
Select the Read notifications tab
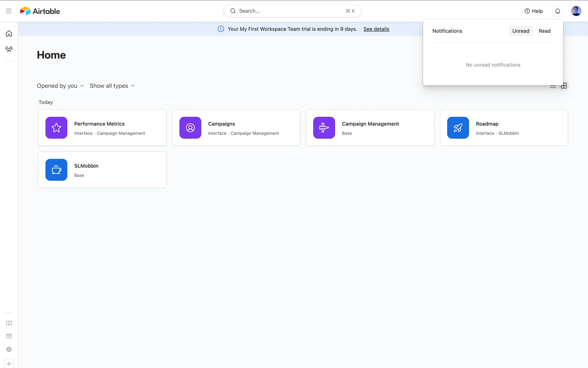[x=545, y=31]
